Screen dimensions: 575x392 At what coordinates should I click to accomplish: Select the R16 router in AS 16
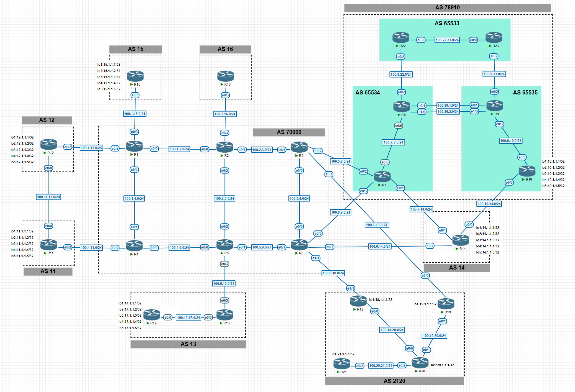tap(226, 76)
